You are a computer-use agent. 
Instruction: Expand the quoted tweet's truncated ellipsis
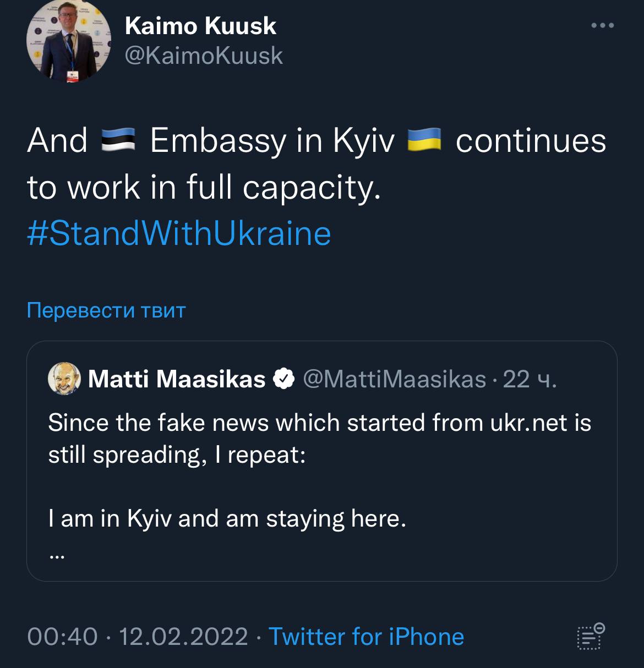tap(57, 556)
